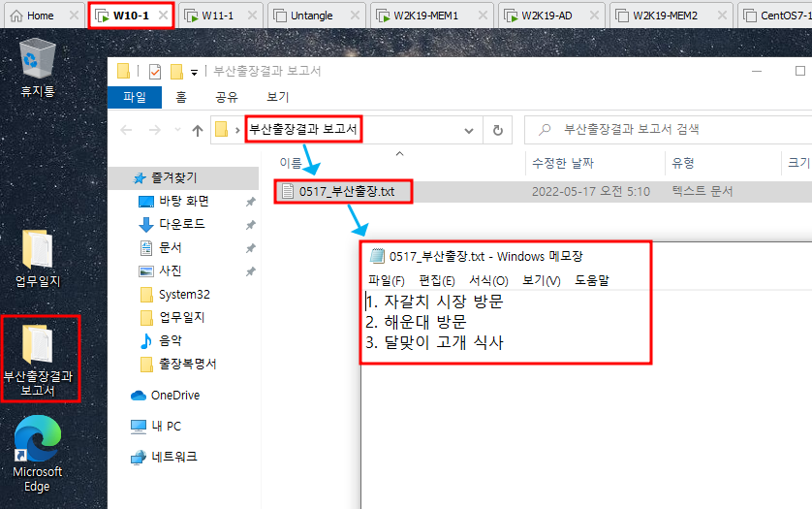Click the 부산출장결과 보고서 검색 search box
812x509 pixels.
(x=668, y=130)
